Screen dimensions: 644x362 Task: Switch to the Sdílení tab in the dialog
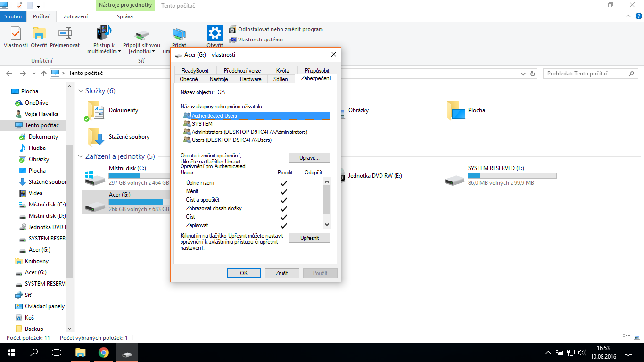click(x=281, y=79)
